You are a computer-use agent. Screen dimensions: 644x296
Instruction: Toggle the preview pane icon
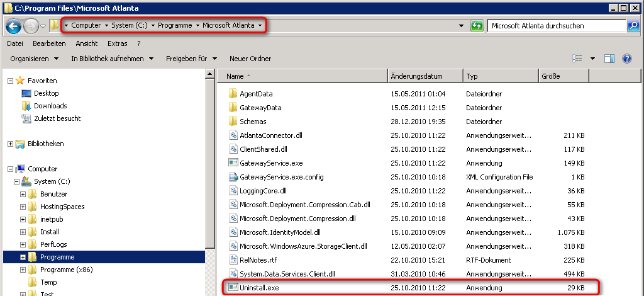point(609,59)
